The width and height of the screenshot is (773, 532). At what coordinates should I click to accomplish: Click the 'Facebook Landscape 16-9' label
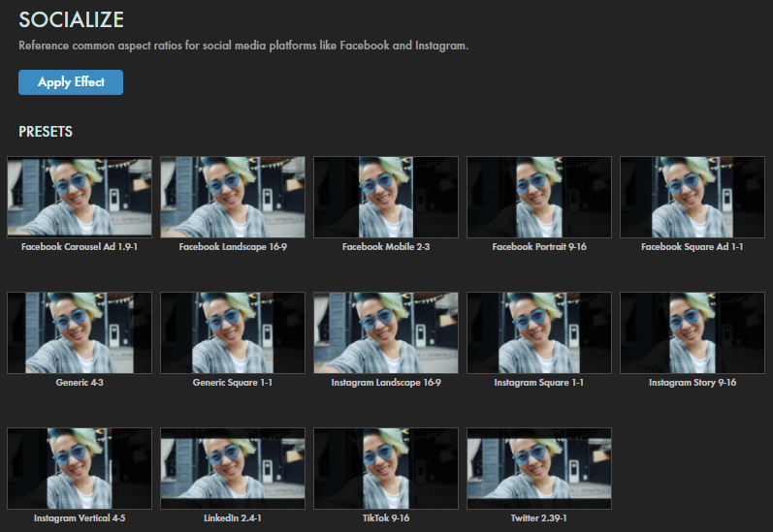click(233, 247)
